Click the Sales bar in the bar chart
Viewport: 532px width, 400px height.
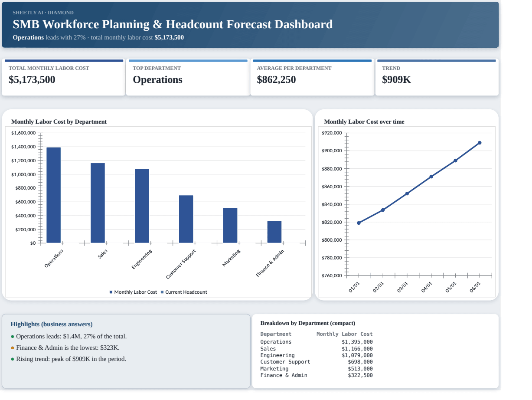coord(98,203)
